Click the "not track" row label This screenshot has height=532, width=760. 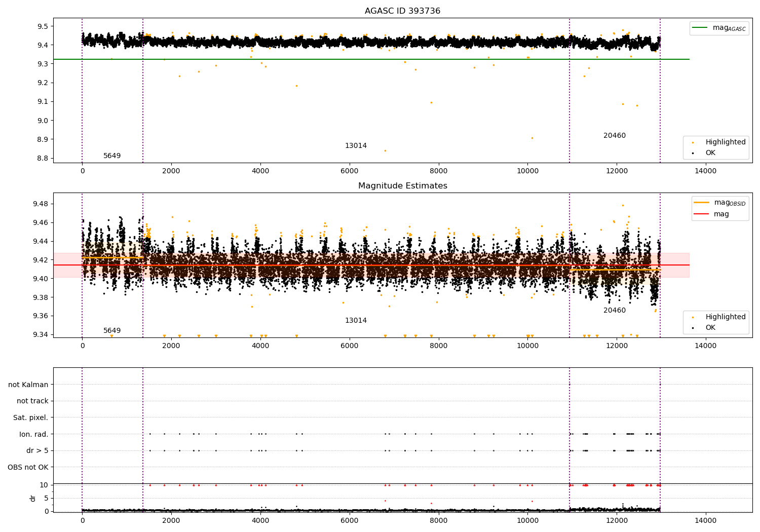(32, 401)
